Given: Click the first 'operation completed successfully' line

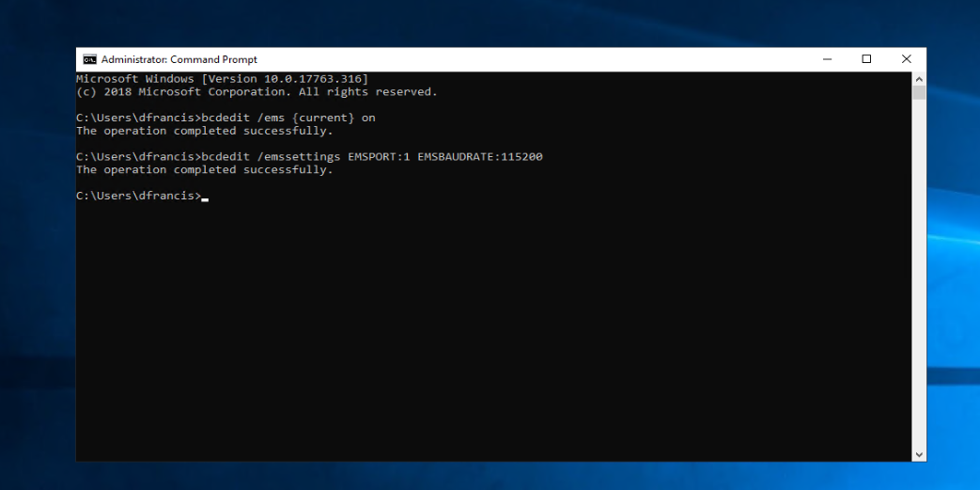Looking at the screenshot, I should click(x=205, y=131).
